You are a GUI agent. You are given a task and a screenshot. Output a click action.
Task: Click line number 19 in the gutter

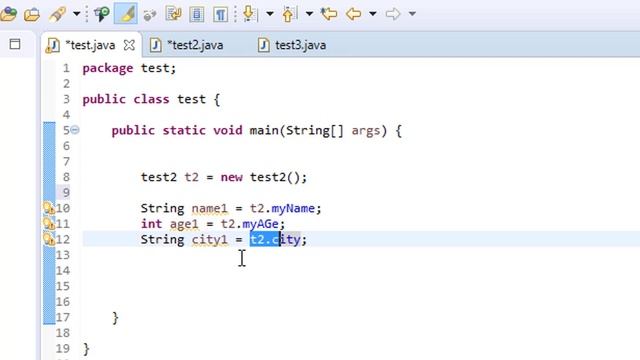click(63, 349)
